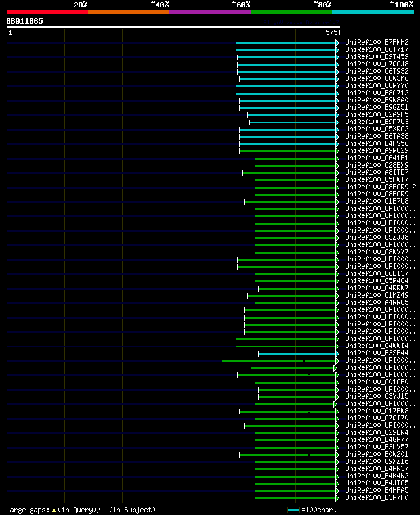
Task: Select hit label UniRef100_Q9XZ16
Action: pyautogui.click(x=377, y=461)
